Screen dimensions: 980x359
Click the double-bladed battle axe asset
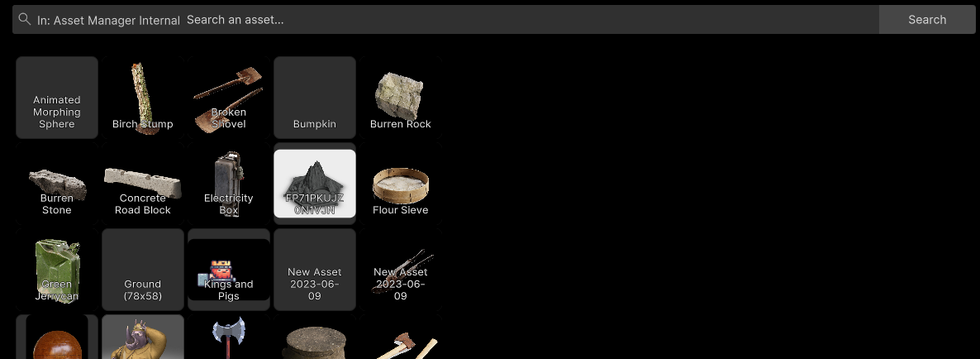tap(229, 337)
